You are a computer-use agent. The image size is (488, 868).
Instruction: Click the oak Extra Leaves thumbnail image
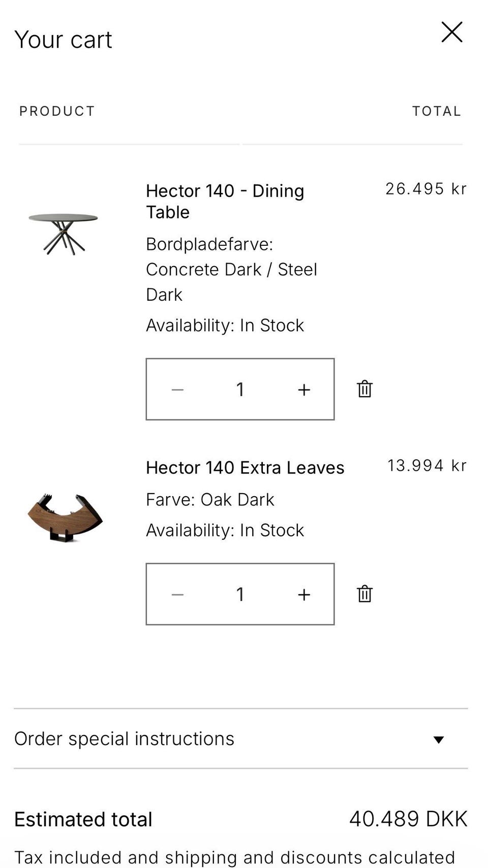65,517
